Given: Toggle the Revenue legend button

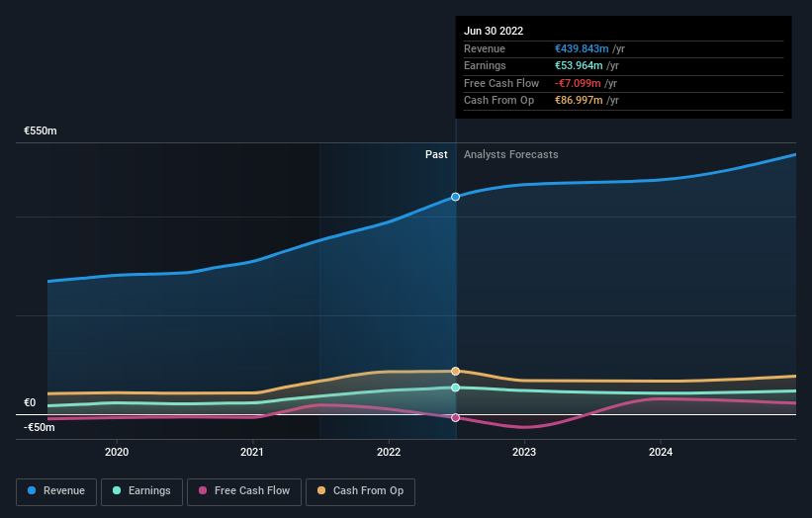Looking at the screenshot, I should coord(56,491).
